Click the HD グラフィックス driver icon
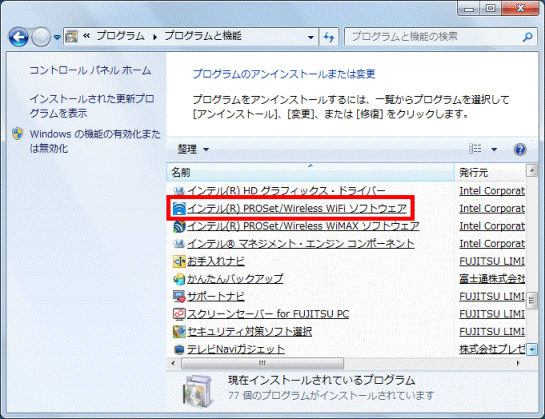The image size is (545, 419). pos(179,191)
